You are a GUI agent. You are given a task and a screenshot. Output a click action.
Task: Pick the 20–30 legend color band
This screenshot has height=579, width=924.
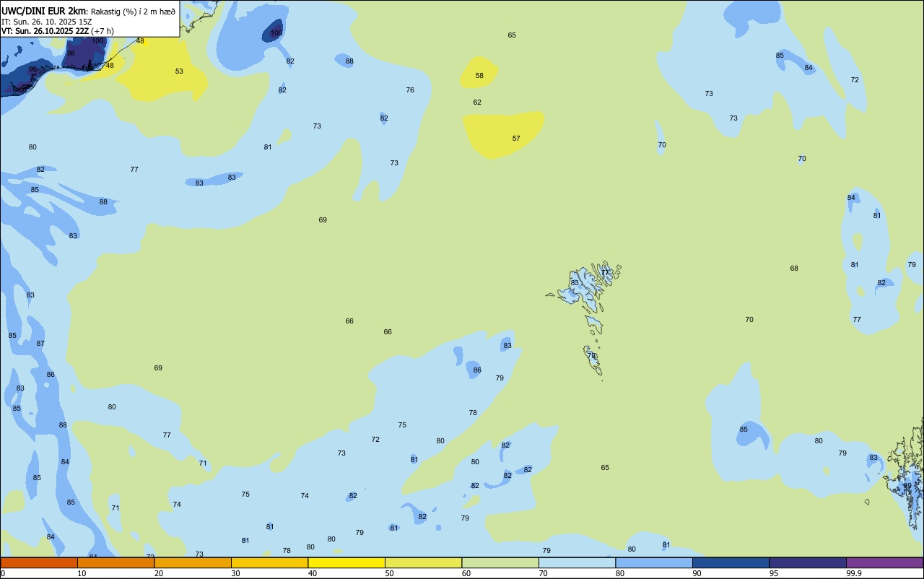tap(193, 562)
